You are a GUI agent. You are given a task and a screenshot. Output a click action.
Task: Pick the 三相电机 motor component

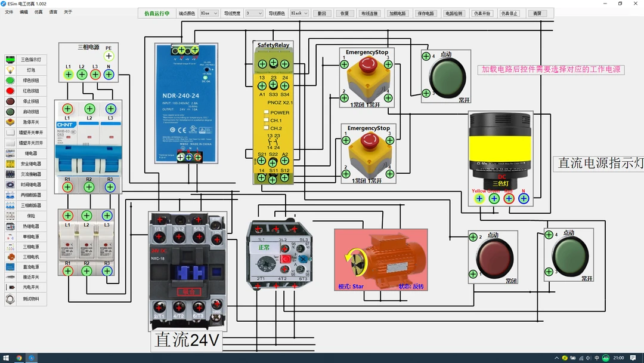[x=26, y=257]
